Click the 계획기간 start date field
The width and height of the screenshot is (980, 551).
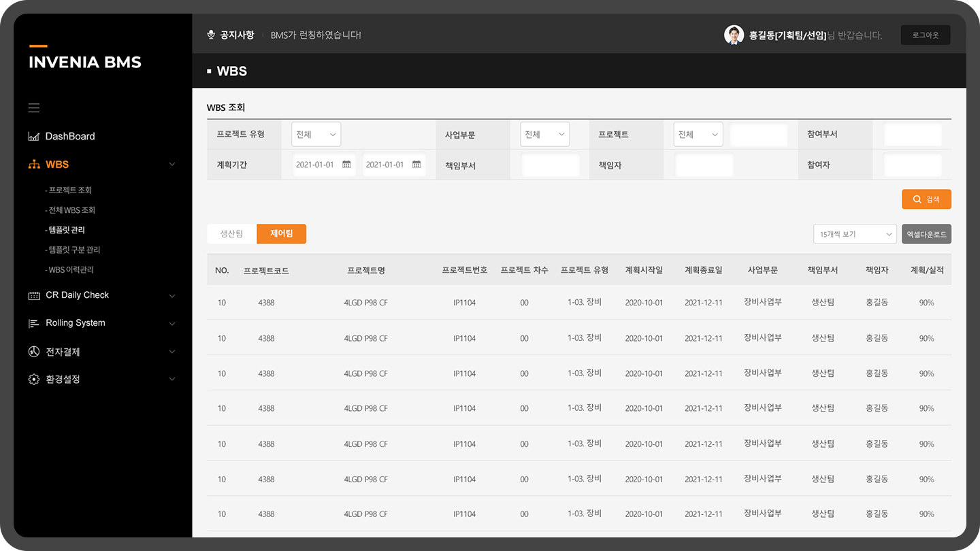[324, 165]
